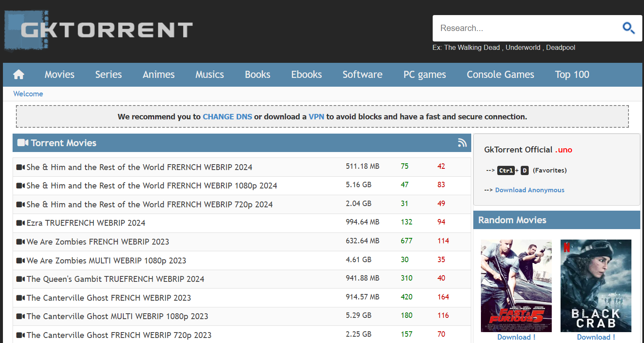Open She & Him FRERNCH WEBRIP 720p 2024
Screen dimensions: 644x343
[x=150, y=204]
